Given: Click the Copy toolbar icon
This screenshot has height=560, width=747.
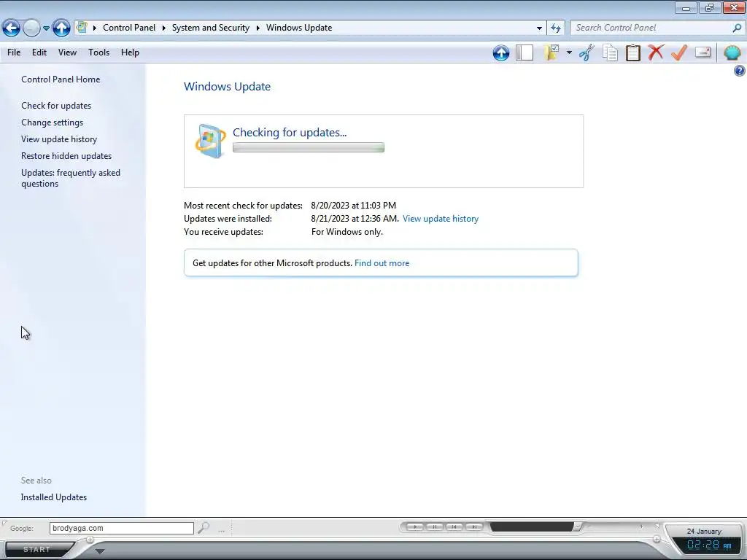Looking at the screenshot, I should [610, 52].
